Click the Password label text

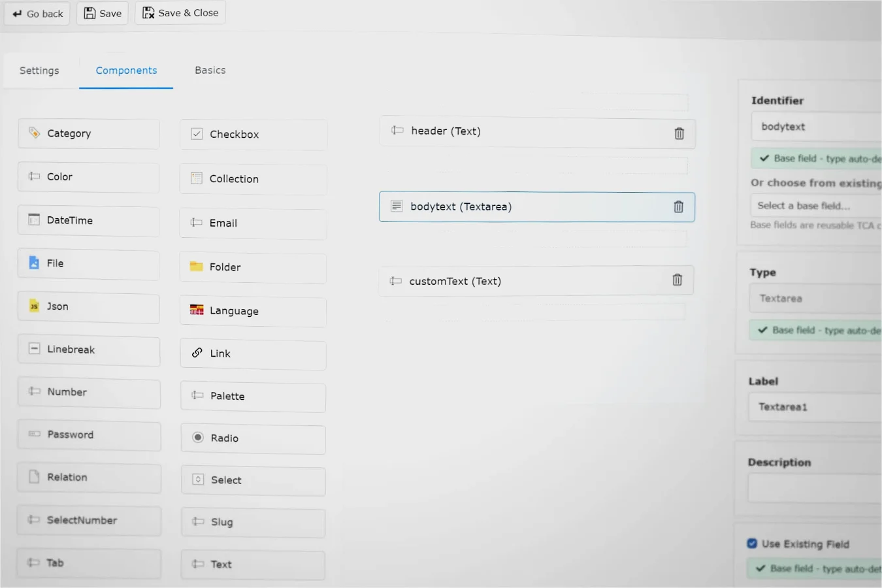70,434
